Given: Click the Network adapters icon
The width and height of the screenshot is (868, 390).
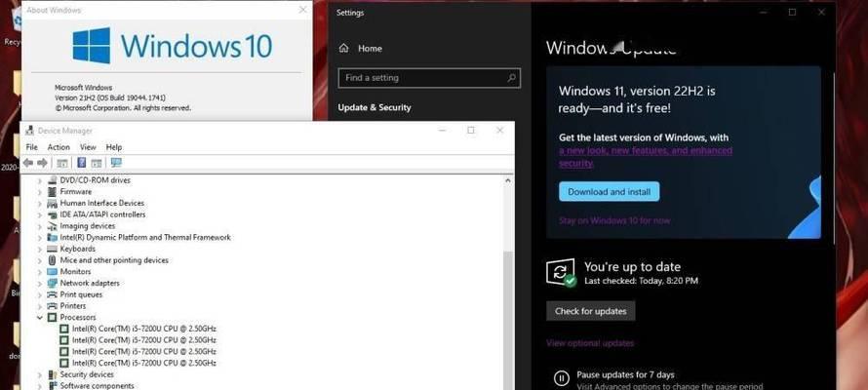Looking at the screenshot, I should pyautogui.click(x=52, y=283).
